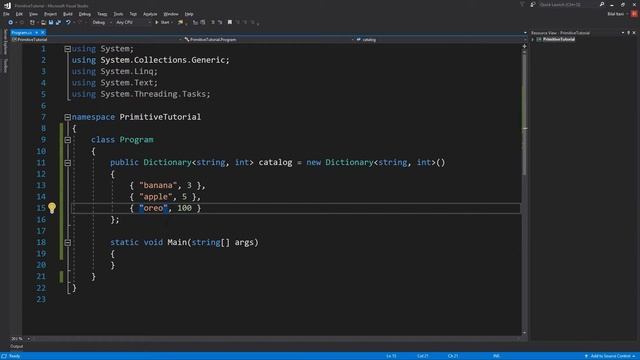Open the Output panel tab

click(17, 347)
